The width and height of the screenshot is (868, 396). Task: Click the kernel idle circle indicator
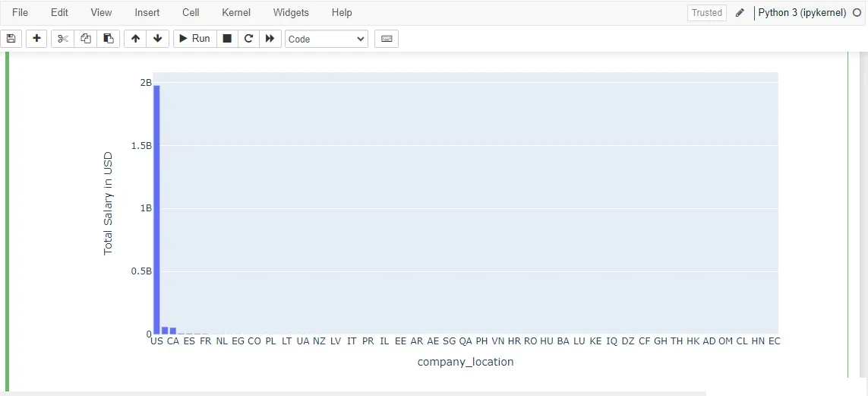click(x=857, y=13)
